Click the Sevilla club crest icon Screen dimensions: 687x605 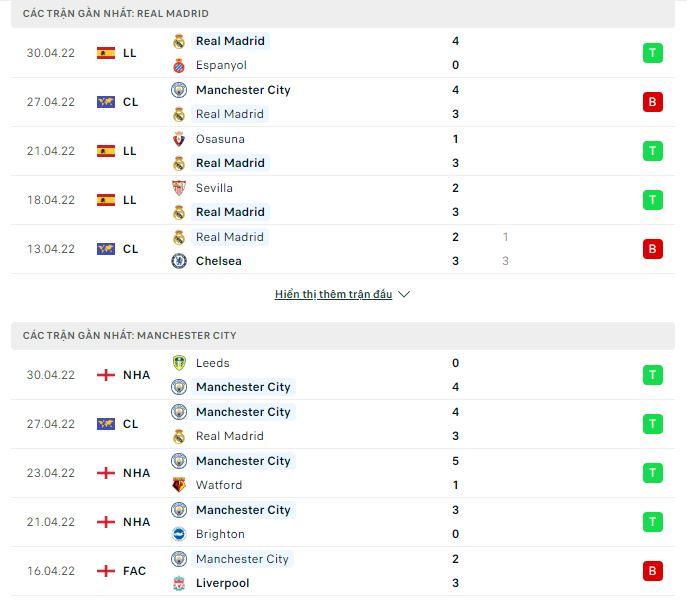click(179, 188)
